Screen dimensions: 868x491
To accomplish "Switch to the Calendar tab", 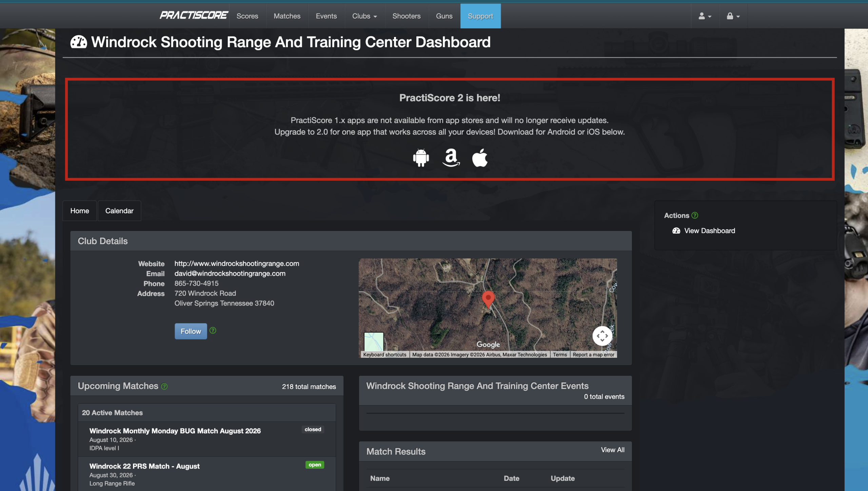I will click(x=119, y=211).
